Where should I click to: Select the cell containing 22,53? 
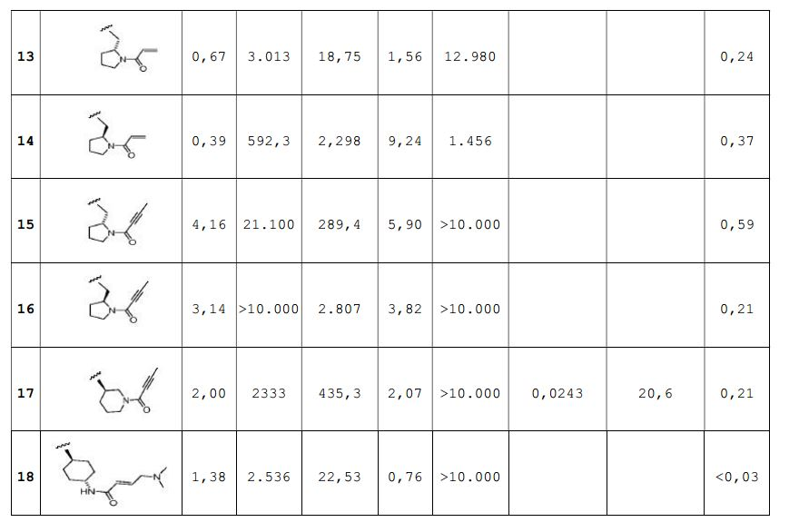340,478
